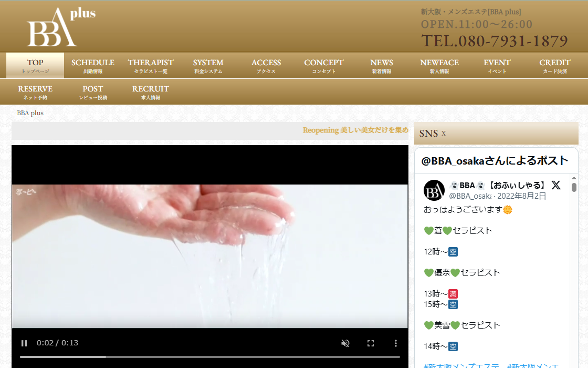This screenshot has height=368, width=588.
Task: Open BBA_osaka profile avatar
Action: point(434,190)
